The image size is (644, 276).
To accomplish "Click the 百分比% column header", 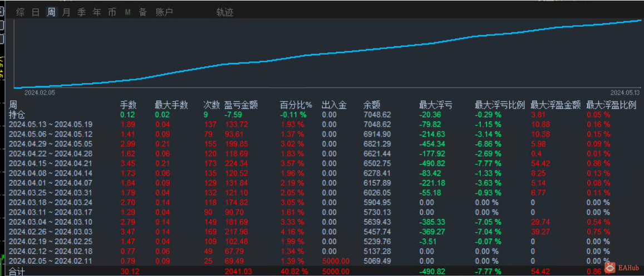I will [296, 105].
